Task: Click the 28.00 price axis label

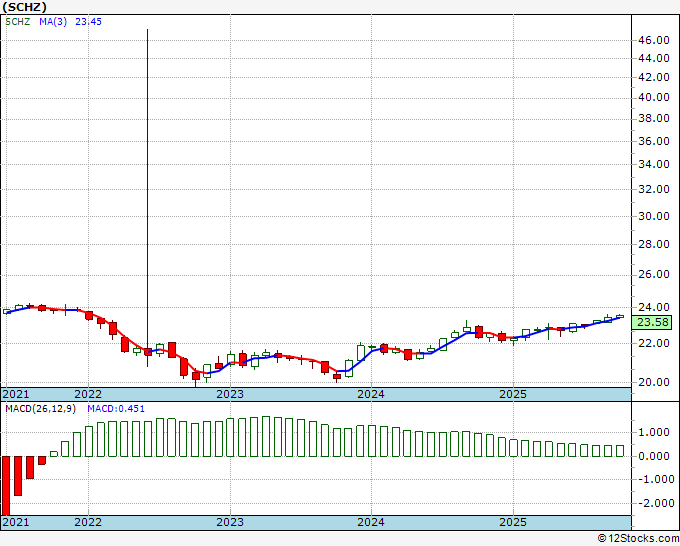Action: [654, 244]
